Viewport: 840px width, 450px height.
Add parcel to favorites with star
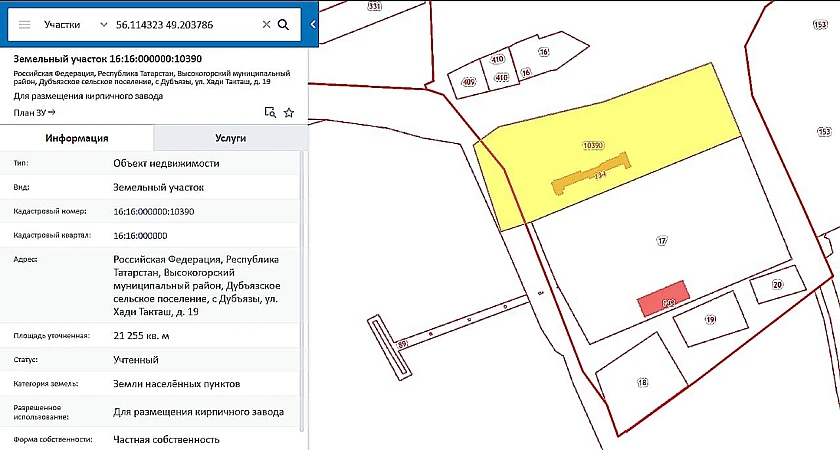tap(289, 113)
